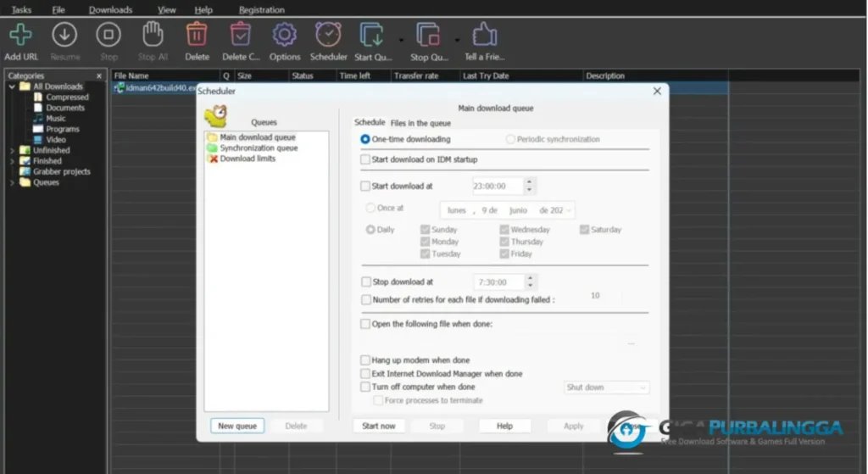Click the Tell a Friend thumbs-up icon

coord(484,34)
